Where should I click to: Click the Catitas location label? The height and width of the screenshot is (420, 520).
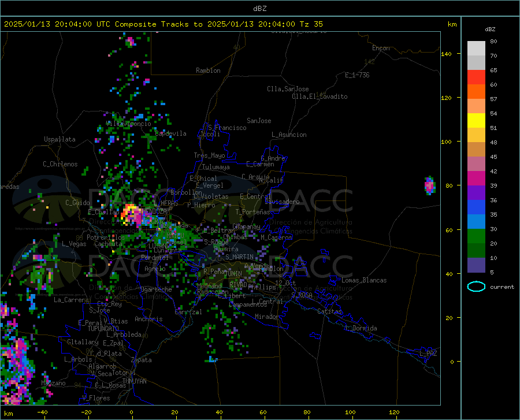coord(329,311)
